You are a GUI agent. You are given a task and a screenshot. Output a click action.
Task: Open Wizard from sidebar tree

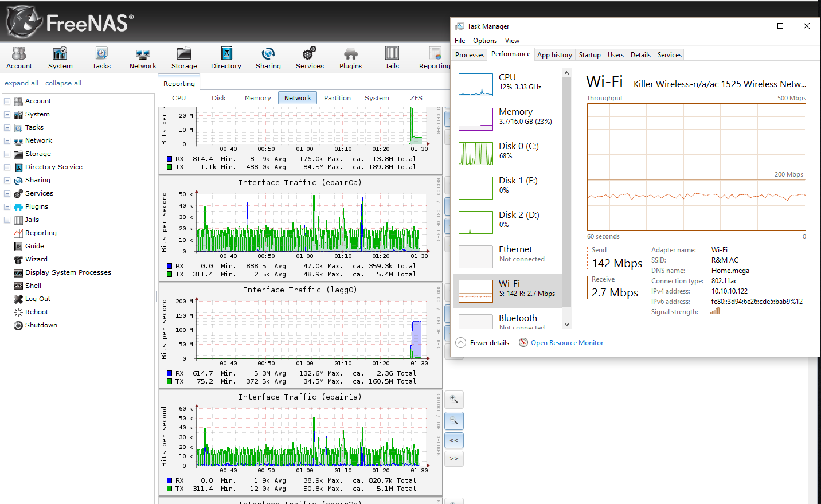[36, 259]
